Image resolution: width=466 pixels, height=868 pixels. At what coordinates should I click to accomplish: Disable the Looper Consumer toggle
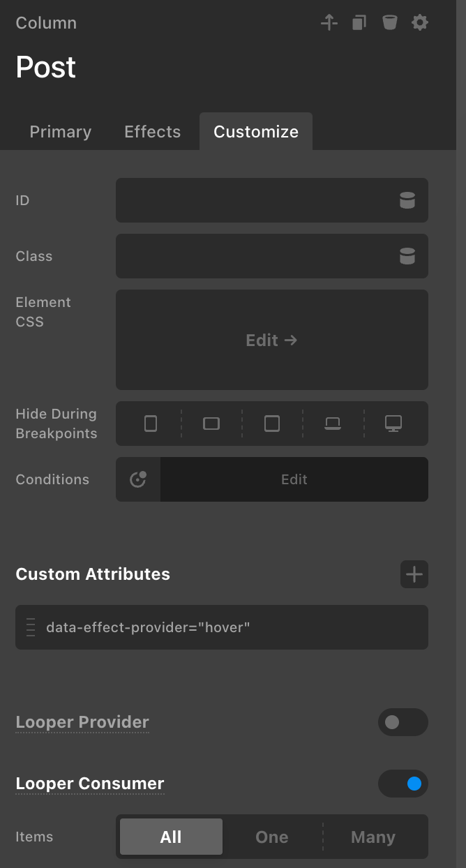click(403, 784)
